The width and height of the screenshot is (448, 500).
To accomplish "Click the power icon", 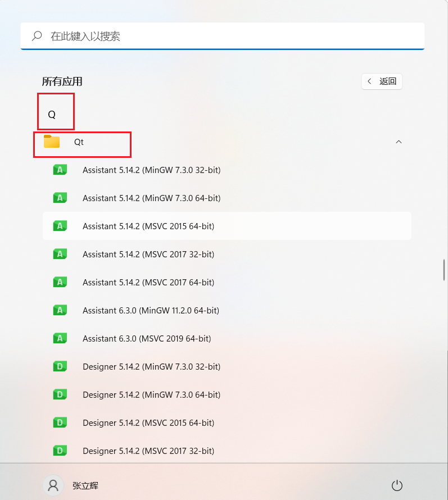I will pos(397,485).
